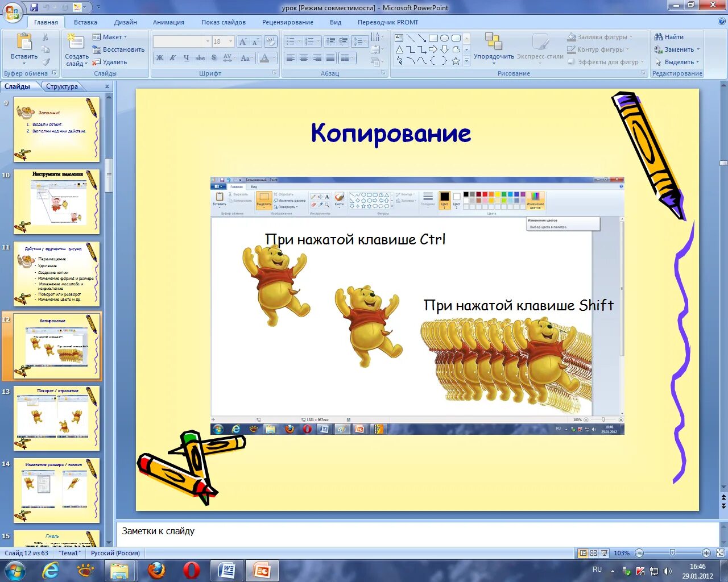Open the Упорядочить arrange menu
This screenshot has height=582, width=728.
(494, 48)
